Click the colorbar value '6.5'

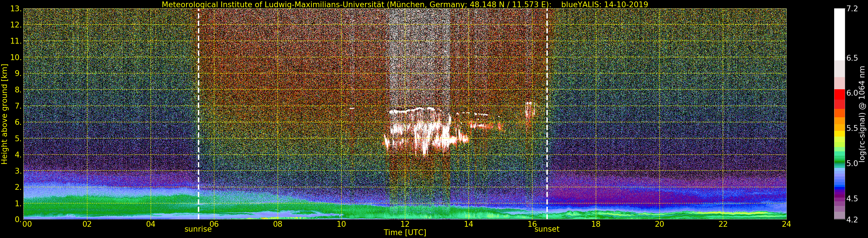point(852,58)
